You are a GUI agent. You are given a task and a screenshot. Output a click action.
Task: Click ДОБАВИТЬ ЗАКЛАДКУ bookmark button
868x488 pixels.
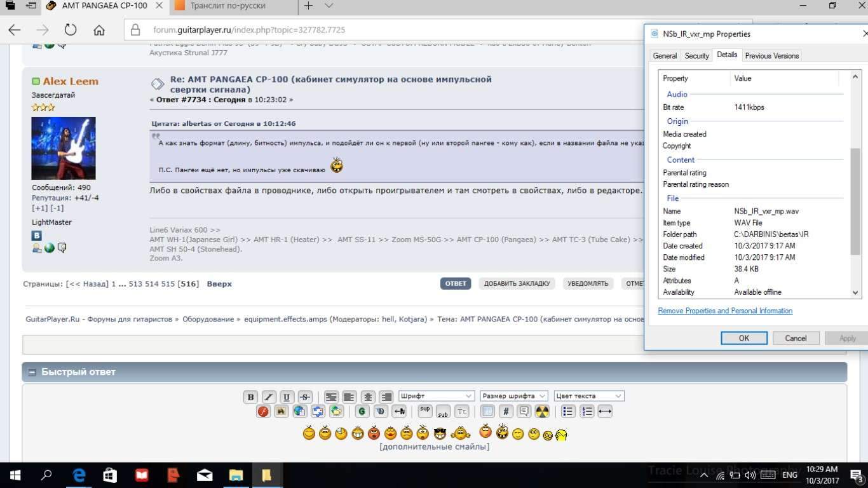pos(517,283)
